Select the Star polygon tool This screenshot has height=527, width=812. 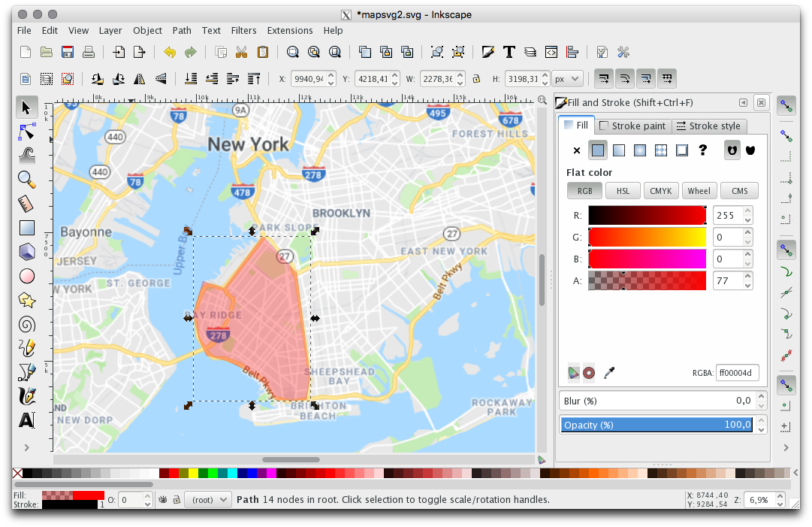pos(26,300)
